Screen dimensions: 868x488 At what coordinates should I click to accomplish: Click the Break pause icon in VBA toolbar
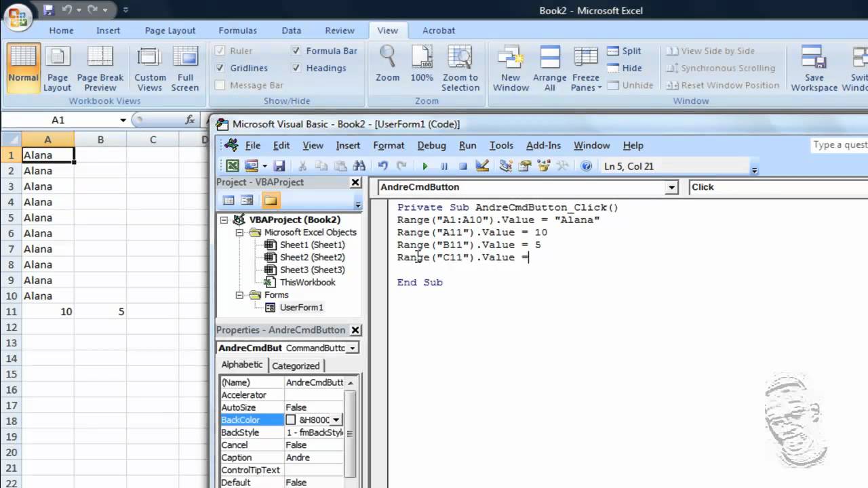444,166
